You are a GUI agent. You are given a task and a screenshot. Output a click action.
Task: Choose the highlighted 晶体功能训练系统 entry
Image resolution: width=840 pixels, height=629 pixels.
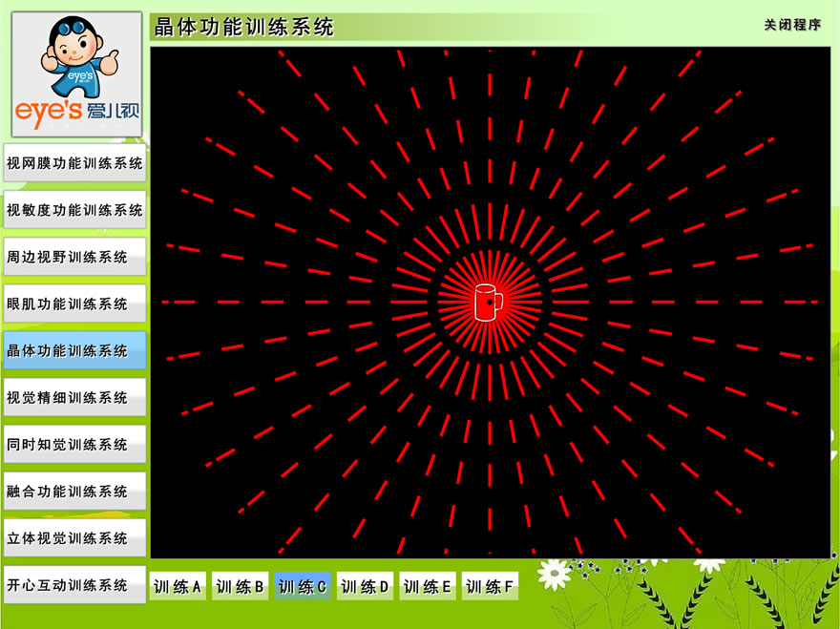74,350
